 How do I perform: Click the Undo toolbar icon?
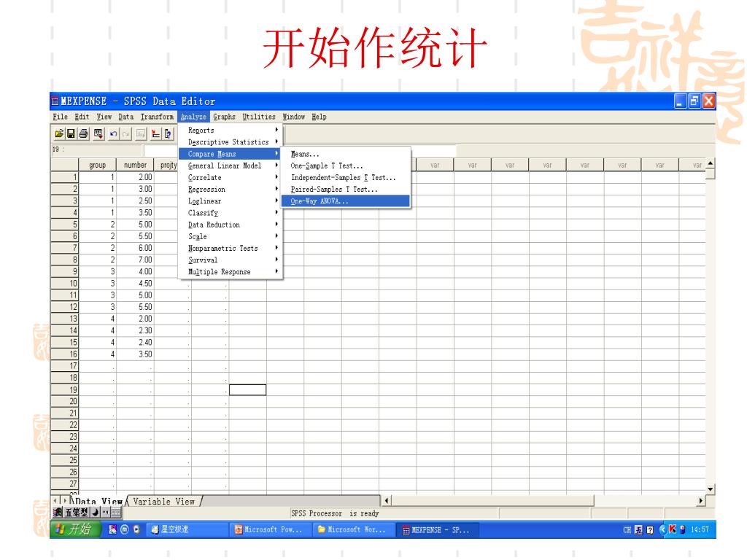click(113, 134)
